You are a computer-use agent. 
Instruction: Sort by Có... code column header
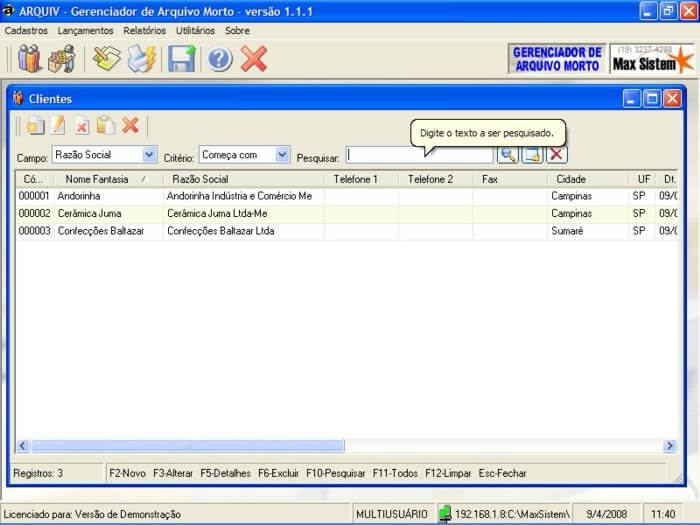point(35,179)
